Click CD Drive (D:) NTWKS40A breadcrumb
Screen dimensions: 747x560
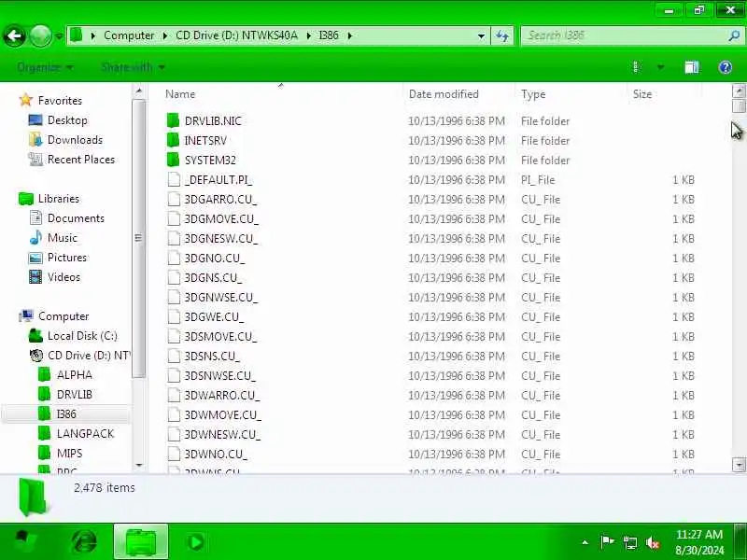pyautogui.click(x=236, y=35)
